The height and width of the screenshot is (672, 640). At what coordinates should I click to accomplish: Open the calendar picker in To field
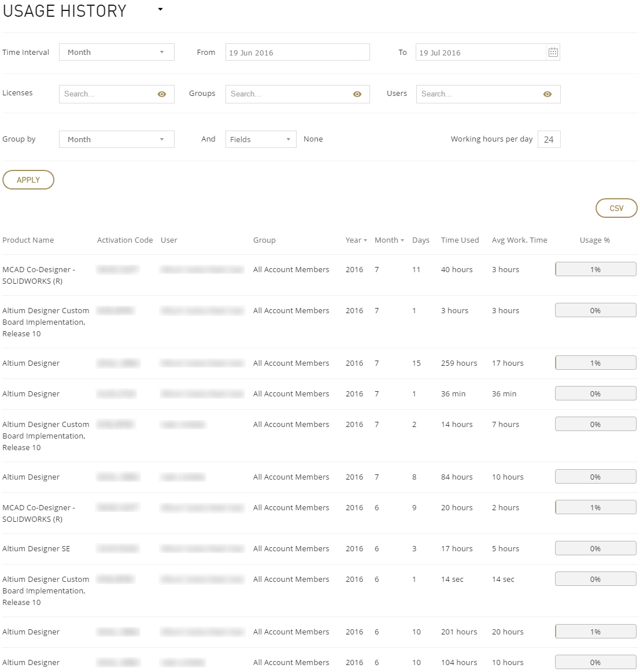coord(553,53)
